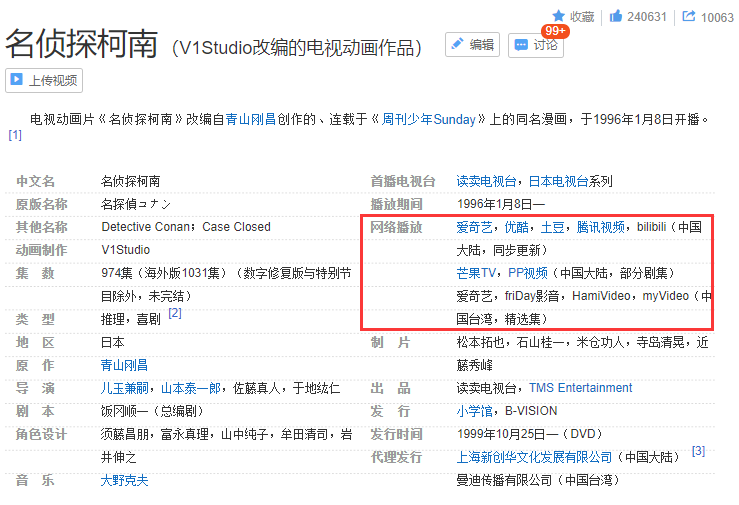Viewport: 739px width, 505px height.
Task: Click the 角色设计 field label
Action: point(41,435)
